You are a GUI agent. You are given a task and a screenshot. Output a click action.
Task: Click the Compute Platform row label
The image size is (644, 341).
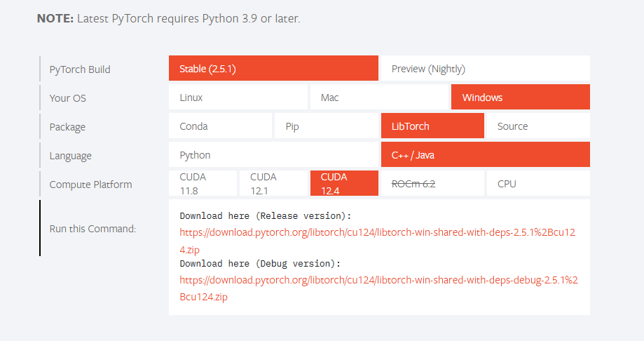point(91,185)
